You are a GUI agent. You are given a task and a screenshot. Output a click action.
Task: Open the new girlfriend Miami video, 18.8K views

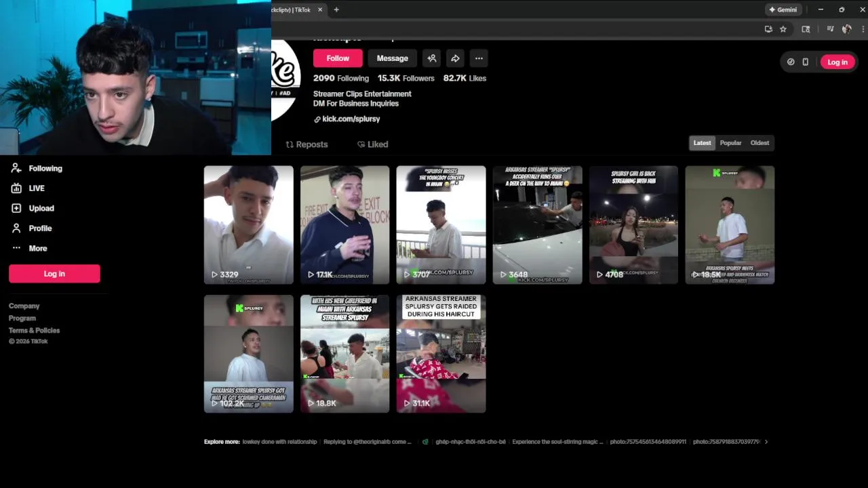[x=345, y=354]
